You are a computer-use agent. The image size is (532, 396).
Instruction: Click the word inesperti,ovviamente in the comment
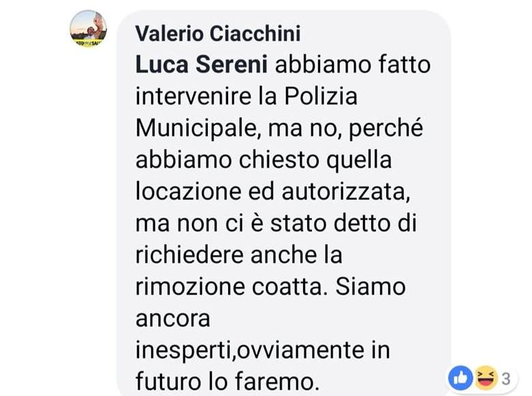249,350
